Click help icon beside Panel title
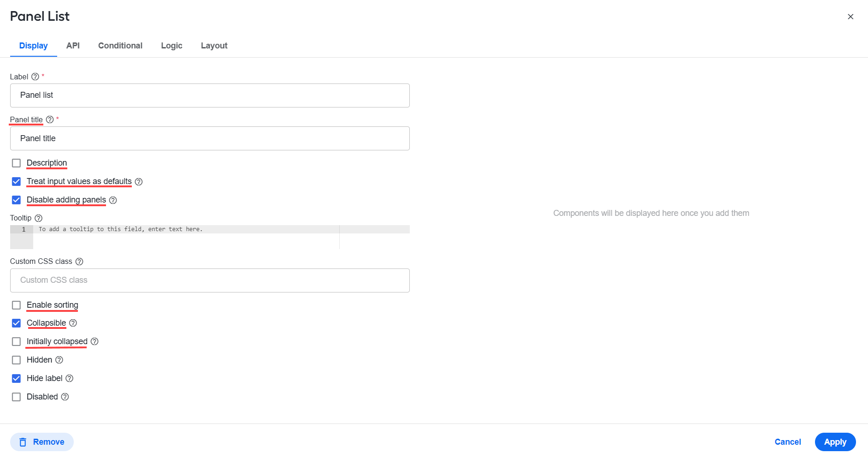The image size is (868, 459). [x=50, y=119]
